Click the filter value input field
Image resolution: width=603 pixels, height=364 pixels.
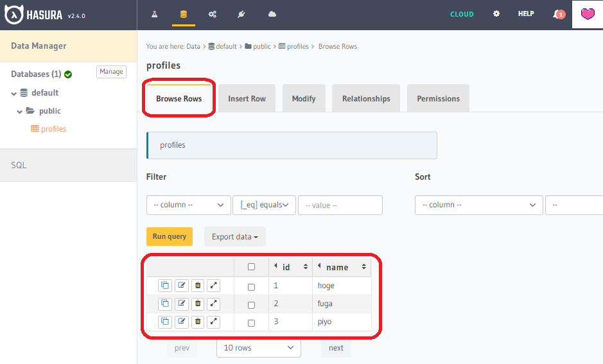pos(340,205)
